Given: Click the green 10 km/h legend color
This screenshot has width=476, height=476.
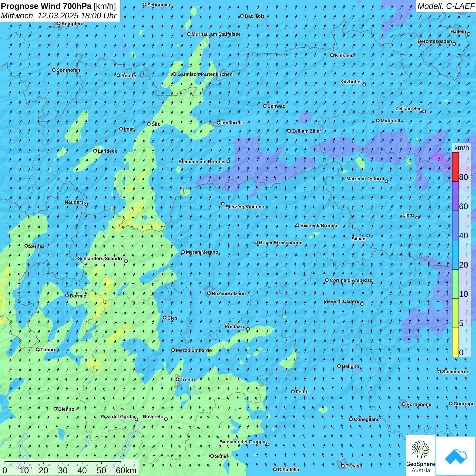Looking at the screenshot, I should pos(455,284).
